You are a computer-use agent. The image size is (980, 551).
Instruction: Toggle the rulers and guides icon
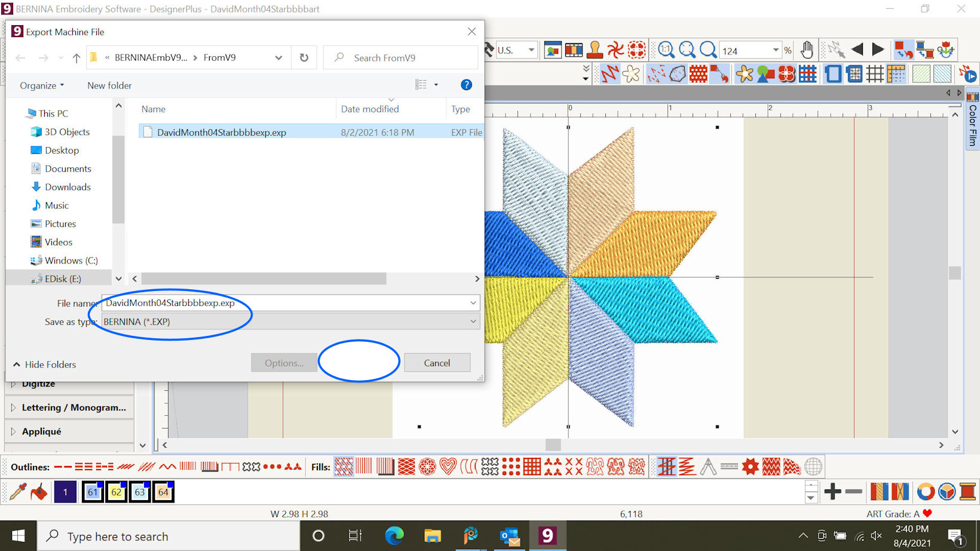click(896, 74)
